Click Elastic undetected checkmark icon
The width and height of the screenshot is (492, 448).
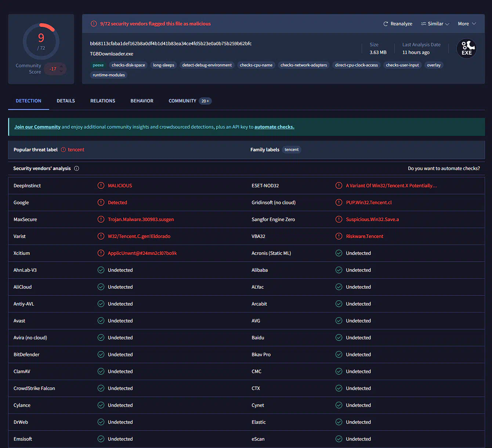click(x=339, y=422)
